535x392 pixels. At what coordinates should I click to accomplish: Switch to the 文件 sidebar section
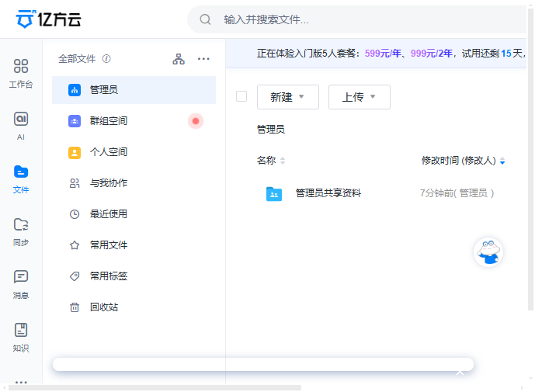click(21, 179)
